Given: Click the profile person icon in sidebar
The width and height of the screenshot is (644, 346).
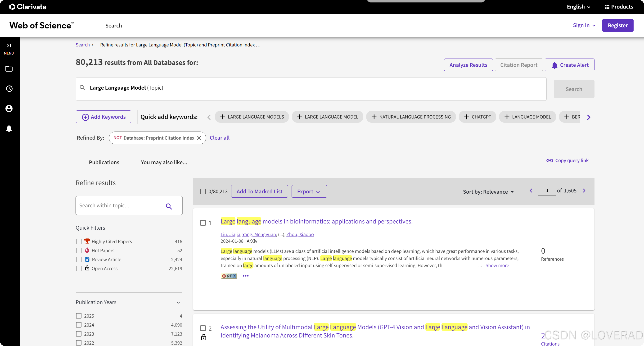Looking at the screenshot, I should 9,108.
